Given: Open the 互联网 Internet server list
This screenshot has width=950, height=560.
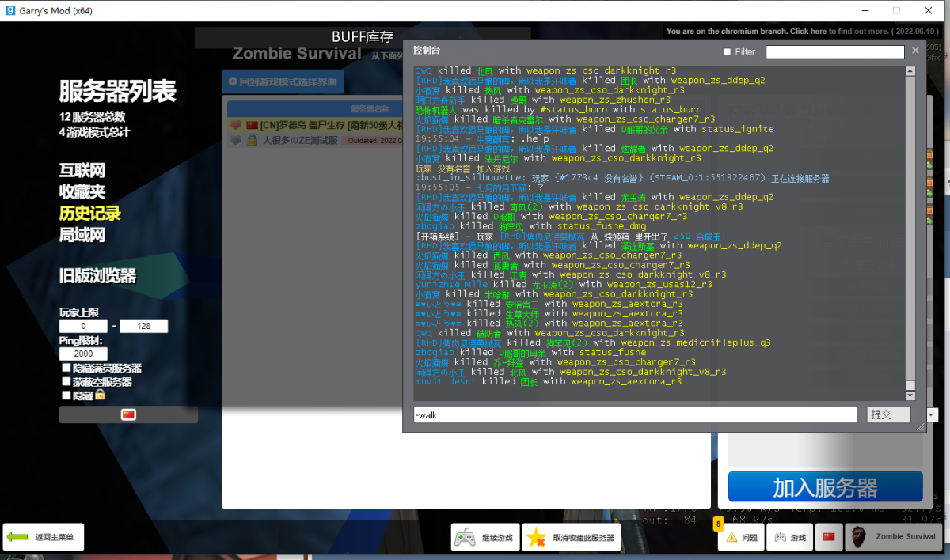Looking at the screenshot, I should (x=82, y=170).
